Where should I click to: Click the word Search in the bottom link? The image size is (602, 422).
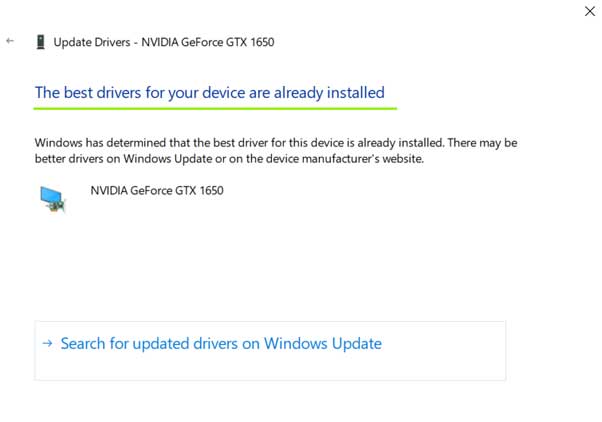[83, 343]
